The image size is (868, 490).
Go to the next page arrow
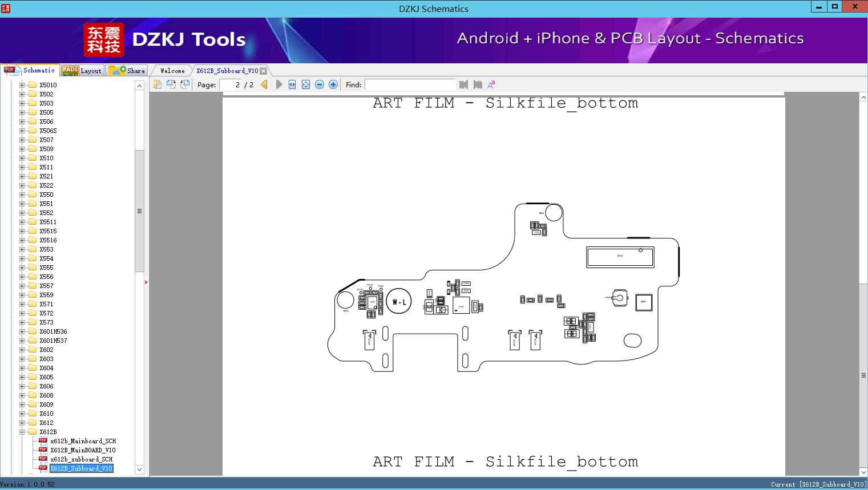[279, 84]
